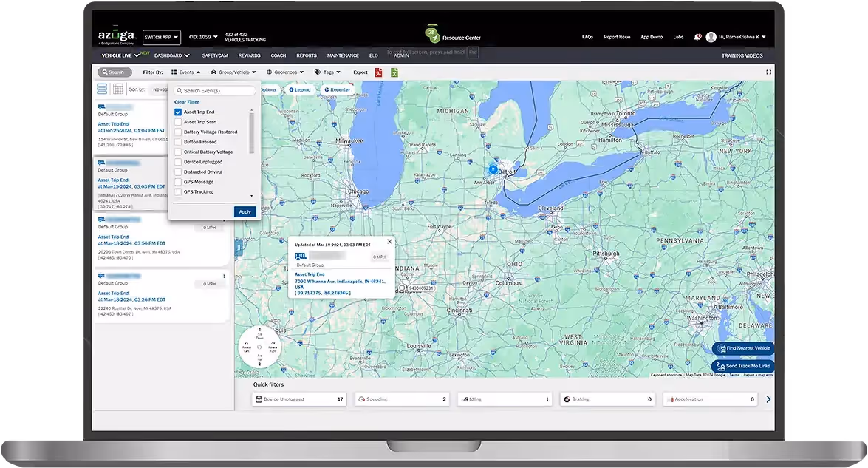The width and height of the screenshot is (868, 468).
Task: Enter fullscreen map mode
Action: click(768, 72)
